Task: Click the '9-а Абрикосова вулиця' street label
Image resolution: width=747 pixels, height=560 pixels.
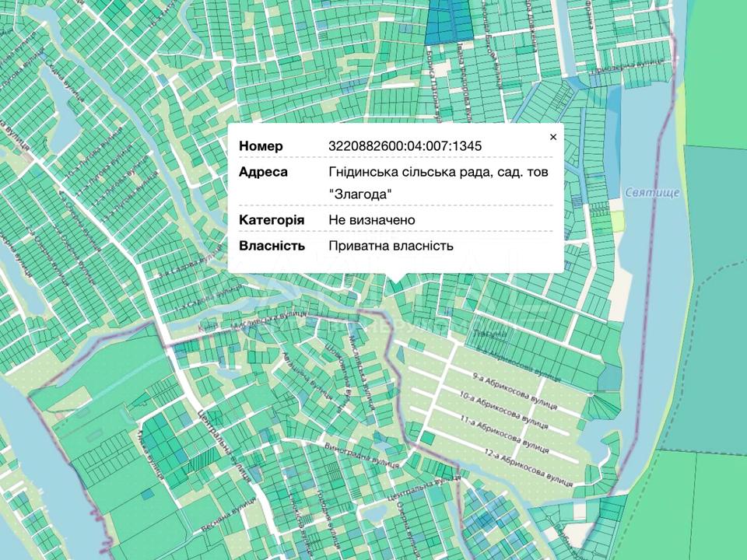Action: point(515,393)
